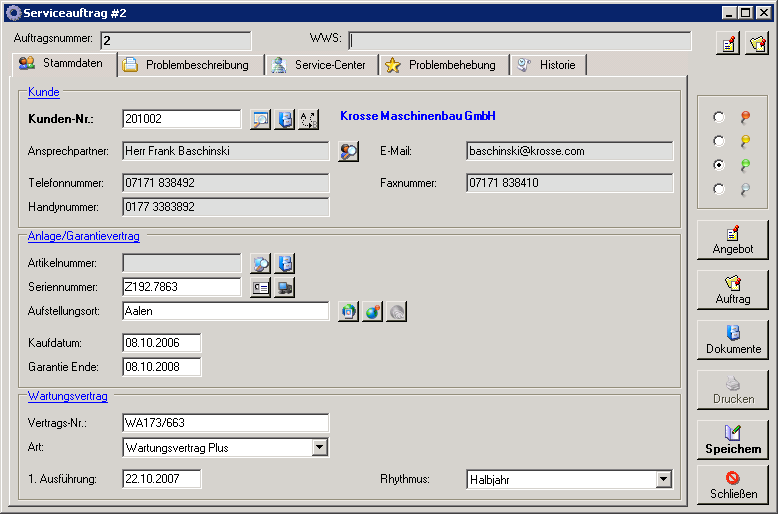The height and width of the screenshot is (514, 778).
Task: Select the yellow pin priority radio button
Action: (x=718, y=141)
